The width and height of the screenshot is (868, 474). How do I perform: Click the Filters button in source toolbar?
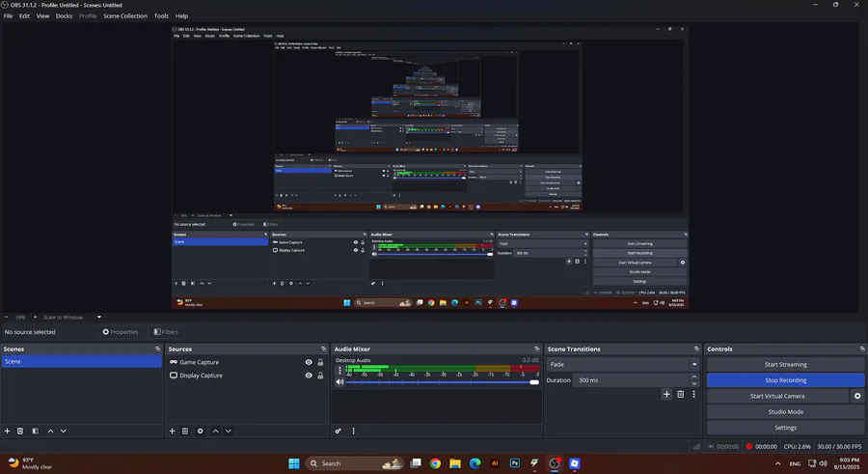click(166, 331)
